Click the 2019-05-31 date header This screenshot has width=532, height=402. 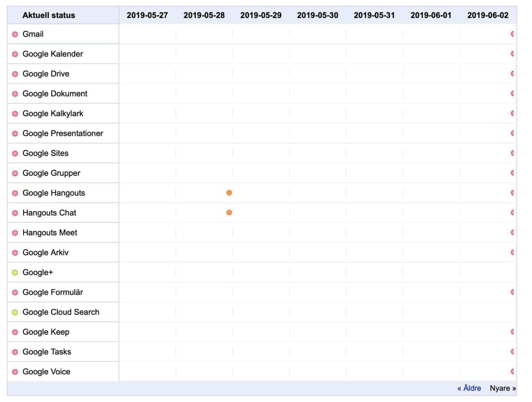[374, 15]
